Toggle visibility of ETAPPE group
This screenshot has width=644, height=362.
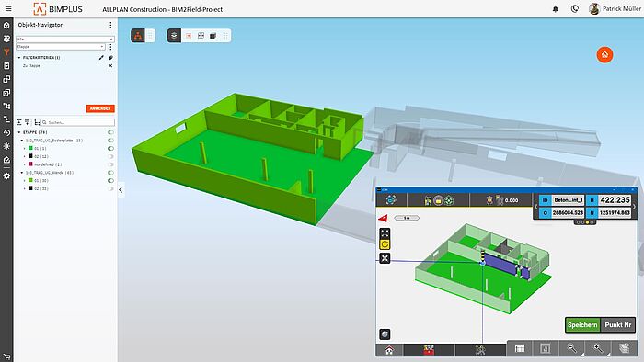click(x=110, y=132)
